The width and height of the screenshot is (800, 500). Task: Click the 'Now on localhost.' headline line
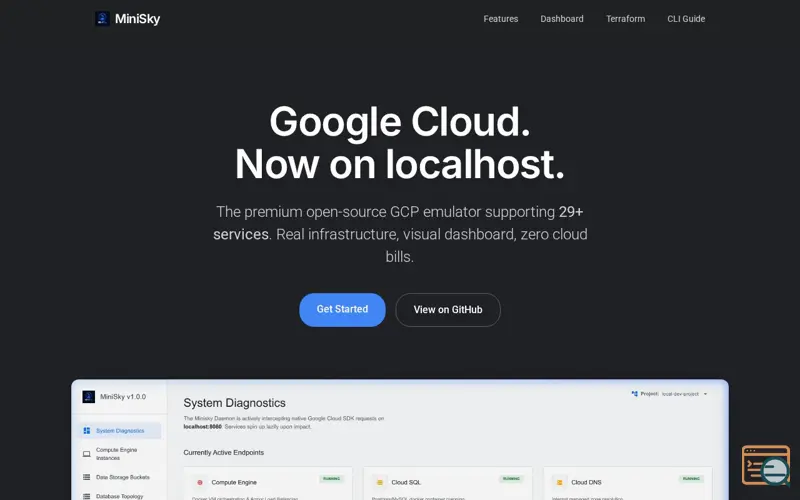tap(399, 164)
